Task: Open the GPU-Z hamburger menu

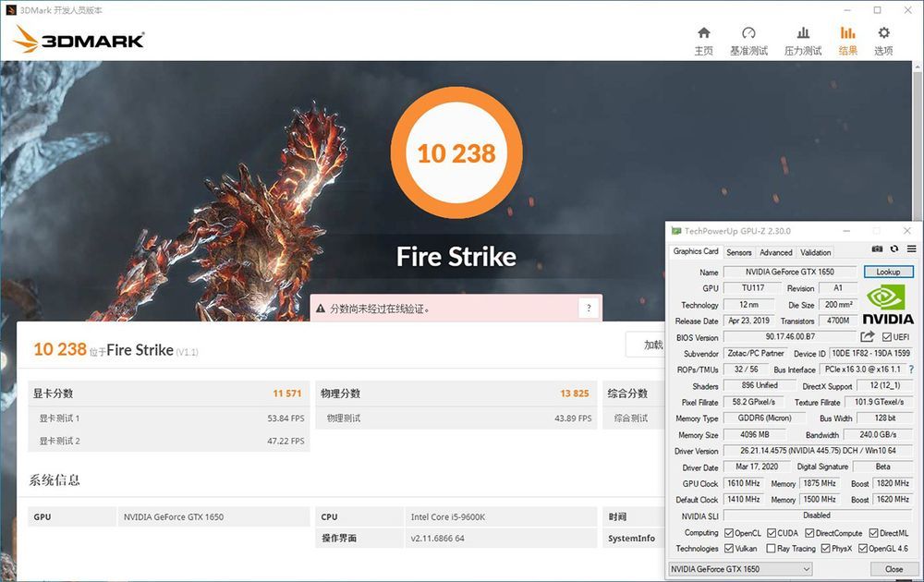Action: pos(911,249)
